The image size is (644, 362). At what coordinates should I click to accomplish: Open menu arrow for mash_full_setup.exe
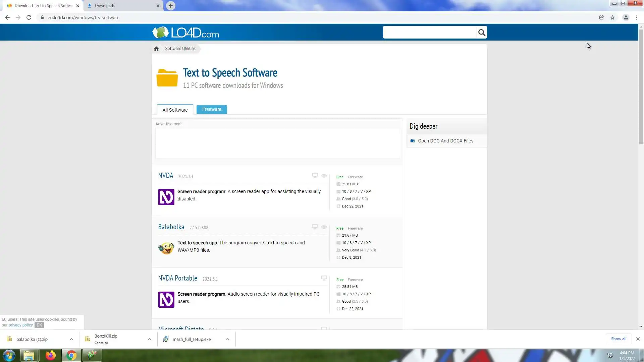[227, 339]
